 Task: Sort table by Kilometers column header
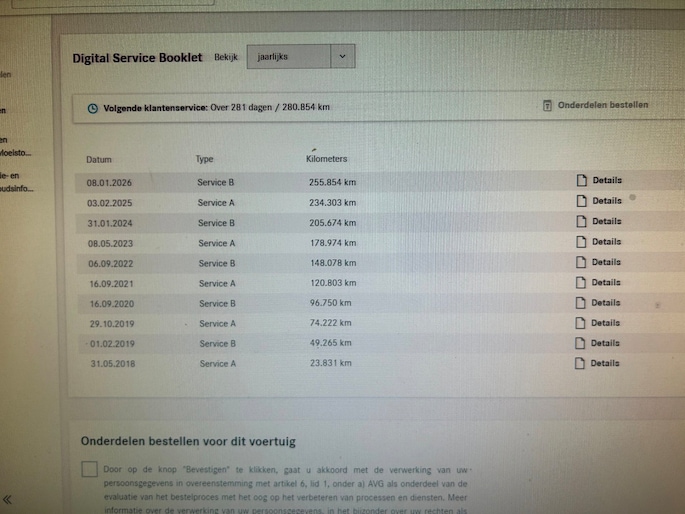click(326, 160)
